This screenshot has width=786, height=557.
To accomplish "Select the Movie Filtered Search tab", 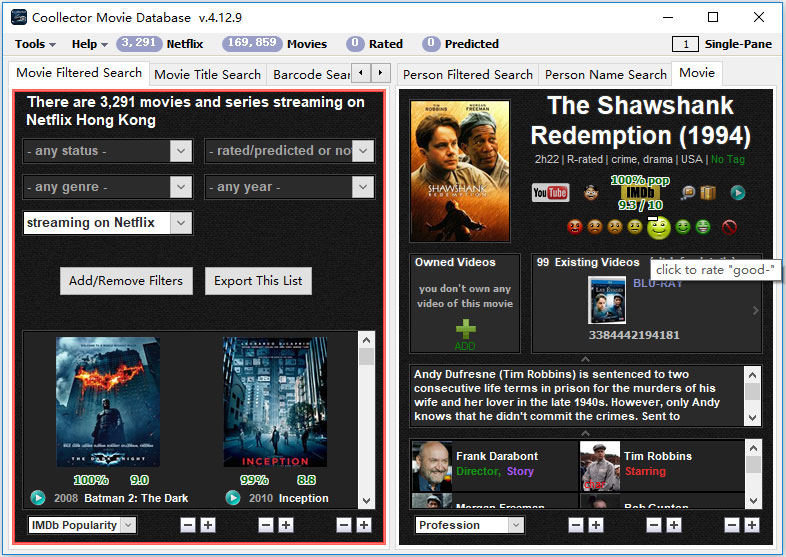I will pos(79,73).
